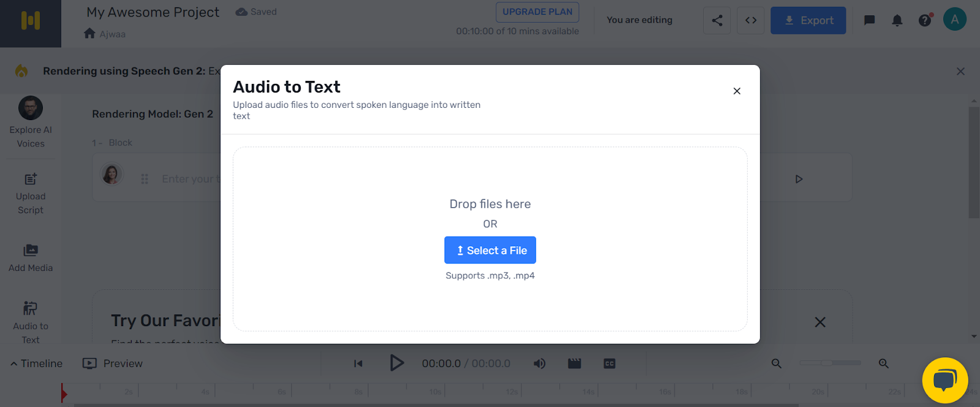The height and width of the screenshot is (407, 980).
Task: Open the share icon button
Action: point(717,20)
